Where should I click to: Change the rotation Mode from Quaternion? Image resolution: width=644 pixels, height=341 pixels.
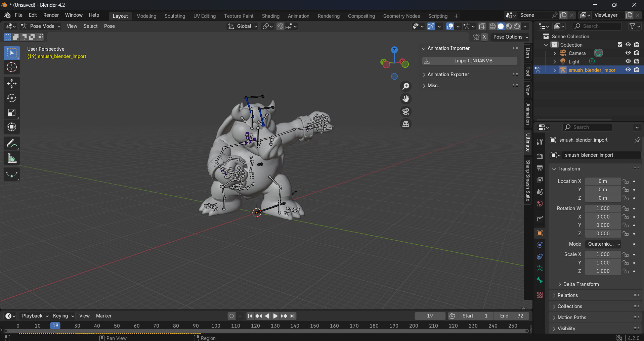tap(603, 244)
